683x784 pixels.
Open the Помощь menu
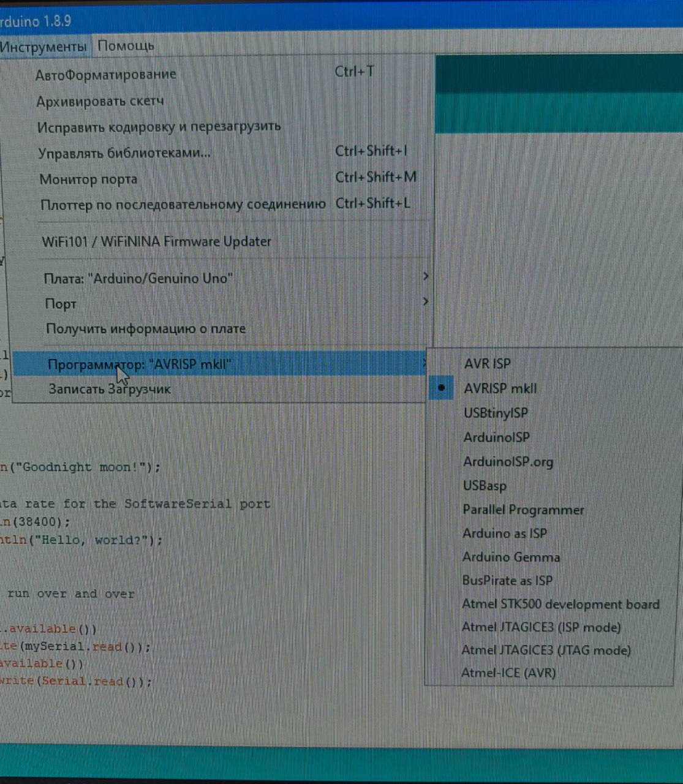[x=126, y=46]
